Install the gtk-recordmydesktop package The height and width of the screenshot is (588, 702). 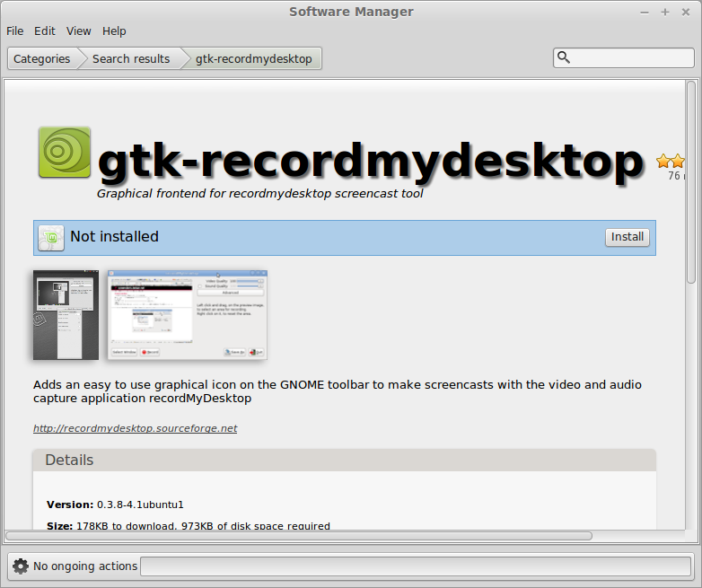click(x=627, y=237)
